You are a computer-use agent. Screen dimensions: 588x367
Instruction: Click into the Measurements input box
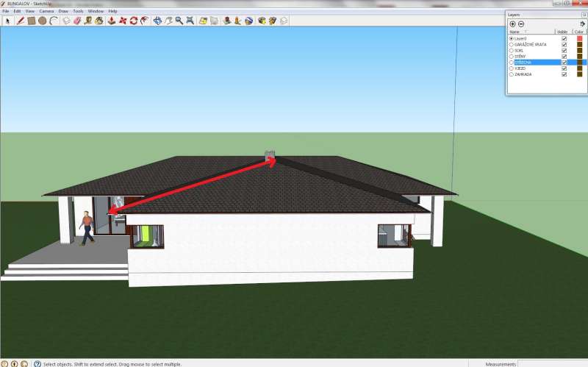[553, 363]
